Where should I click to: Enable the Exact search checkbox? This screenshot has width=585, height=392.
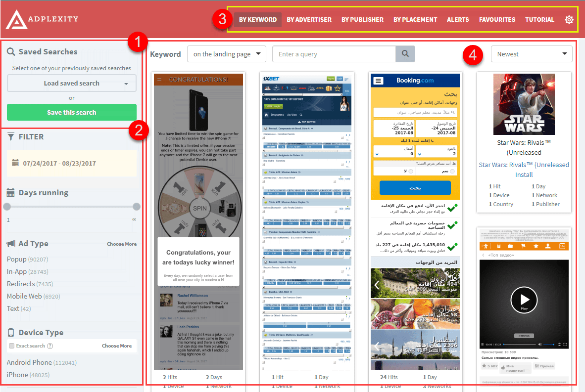click(11, 346)
